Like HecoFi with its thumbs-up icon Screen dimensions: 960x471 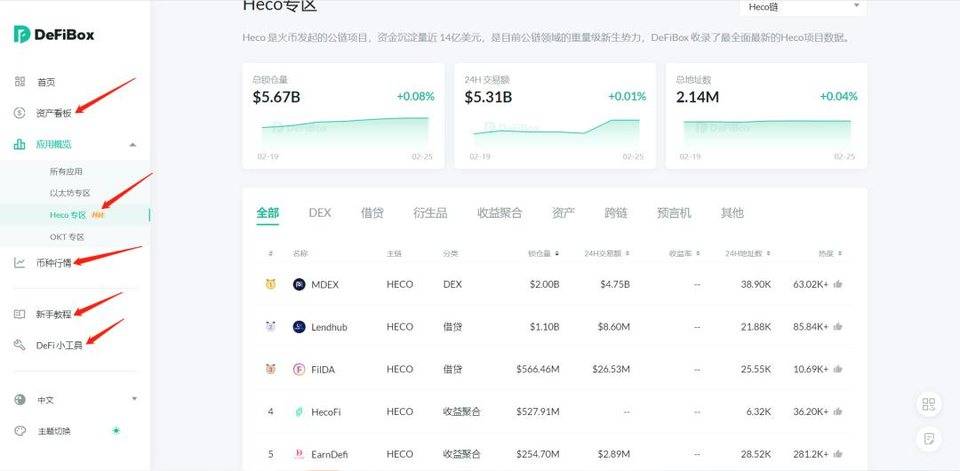[838, 412]
